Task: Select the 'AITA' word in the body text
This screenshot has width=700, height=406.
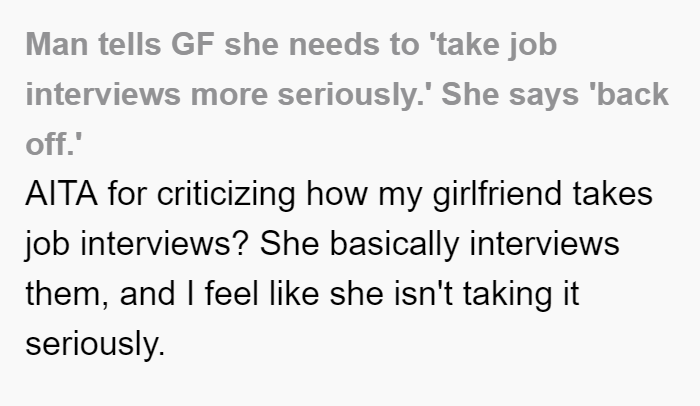Action: click(61, 194)
